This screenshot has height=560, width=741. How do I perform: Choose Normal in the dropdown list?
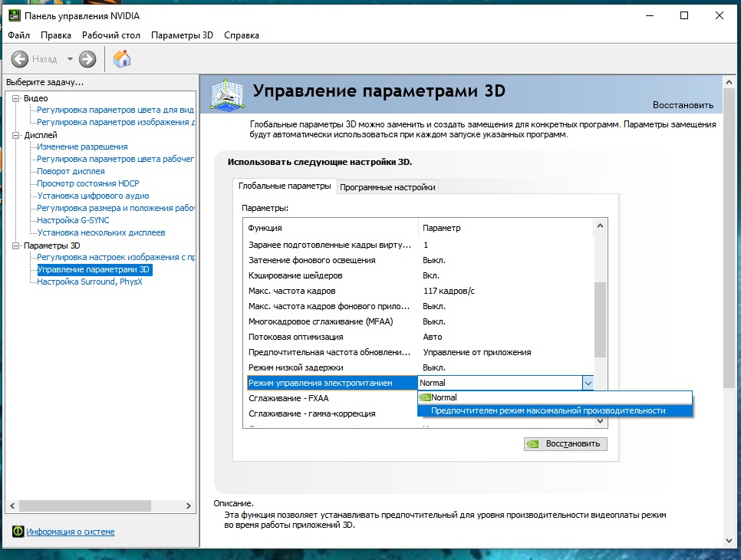click(x=555, y=397)
